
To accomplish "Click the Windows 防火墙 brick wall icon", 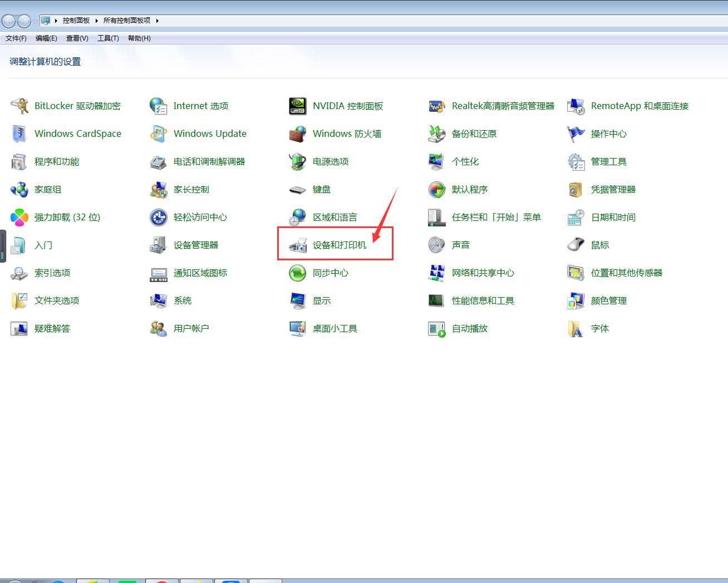I will pos(297,134).
